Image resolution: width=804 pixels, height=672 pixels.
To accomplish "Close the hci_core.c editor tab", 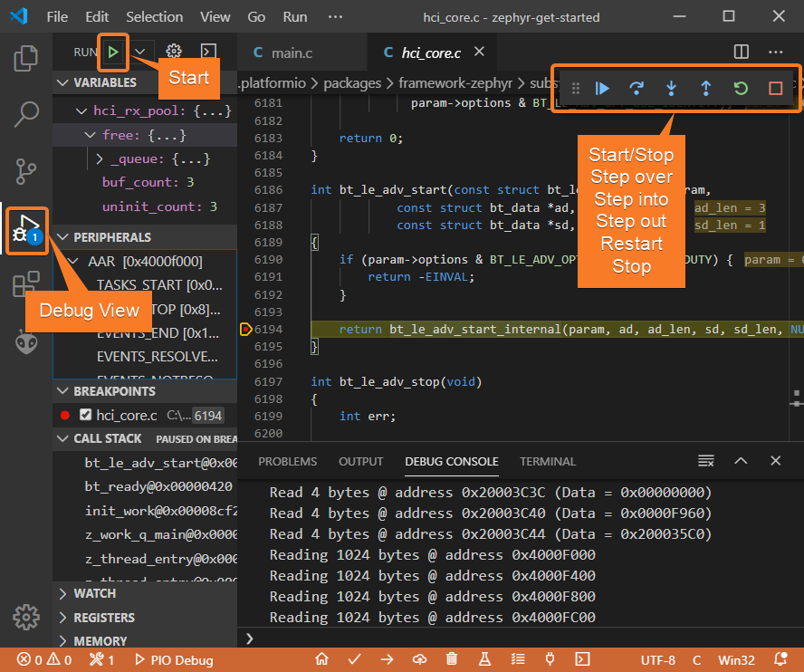I will tap(479, 52).
